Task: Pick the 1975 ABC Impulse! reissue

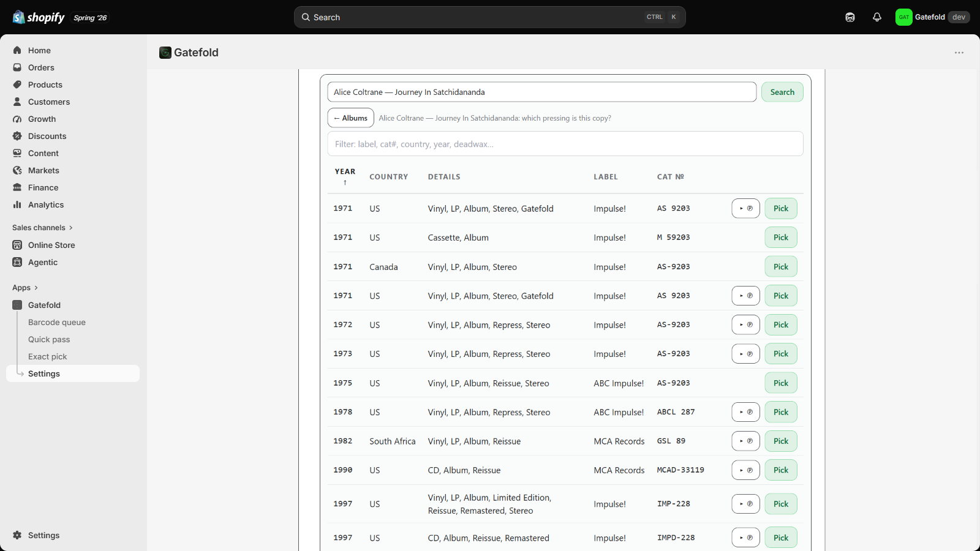Action: click(x=781, y=383)
